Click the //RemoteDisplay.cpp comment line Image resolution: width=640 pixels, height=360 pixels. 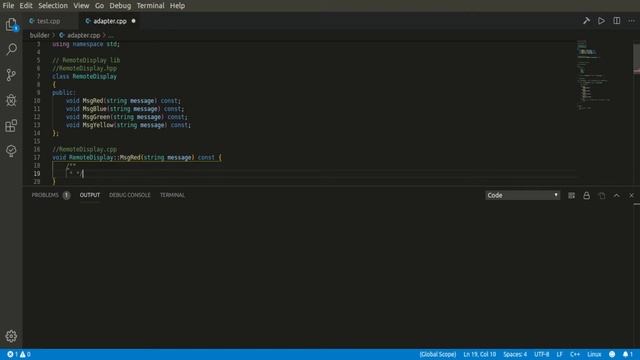pyautogui.click(x=84, y=149)
